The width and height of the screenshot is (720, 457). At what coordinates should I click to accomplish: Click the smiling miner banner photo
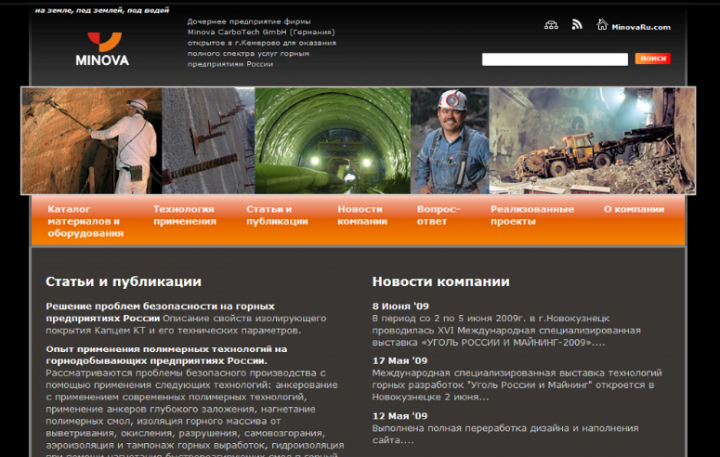pos(450,141)
